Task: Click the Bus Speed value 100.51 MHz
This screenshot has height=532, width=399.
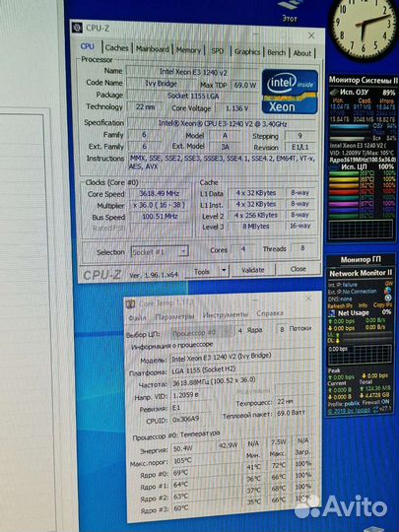Action: pos(159,217)
